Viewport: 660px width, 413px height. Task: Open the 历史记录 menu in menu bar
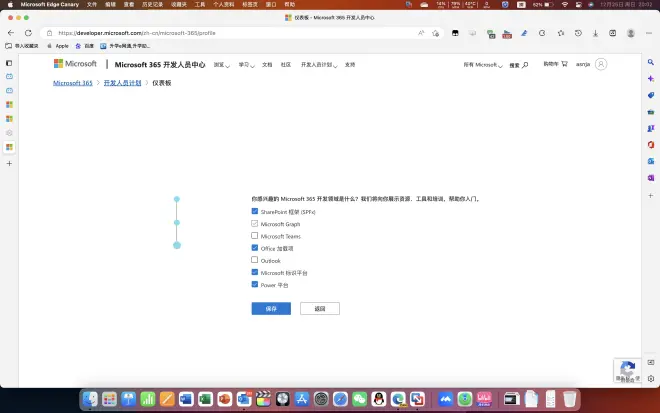point(152,5)
